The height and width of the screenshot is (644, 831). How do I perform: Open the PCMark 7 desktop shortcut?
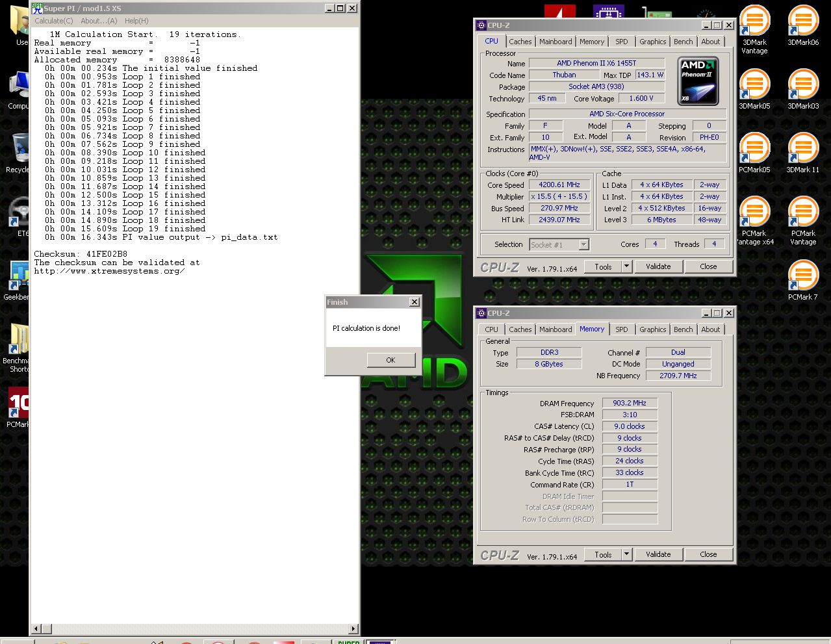[803, 281]
